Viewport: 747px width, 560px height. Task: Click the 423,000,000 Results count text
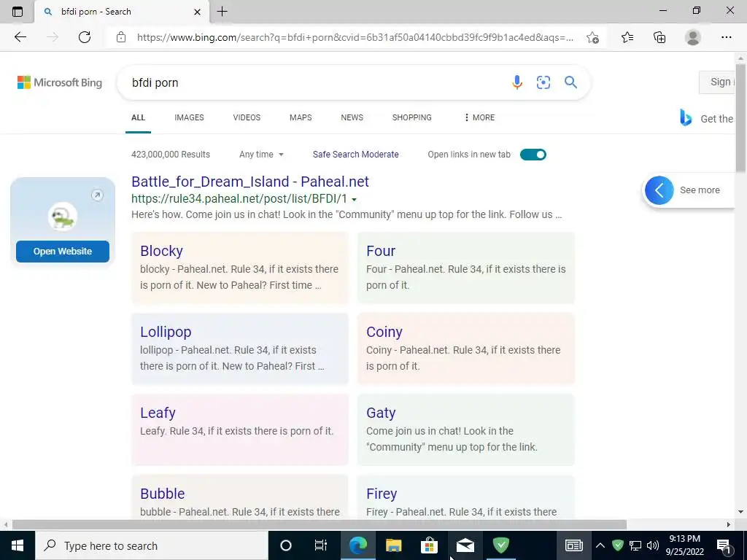click(171, 155)
